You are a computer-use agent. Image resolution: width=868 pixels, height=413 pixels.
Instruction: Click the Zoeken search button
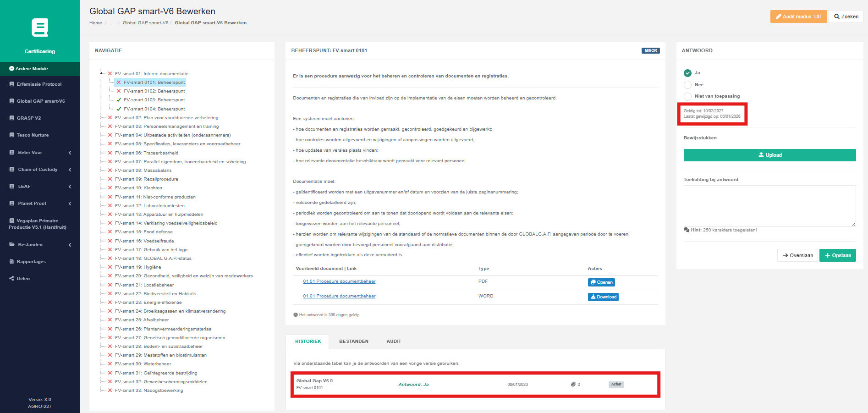pyautogui.click(x=846, y=17)
